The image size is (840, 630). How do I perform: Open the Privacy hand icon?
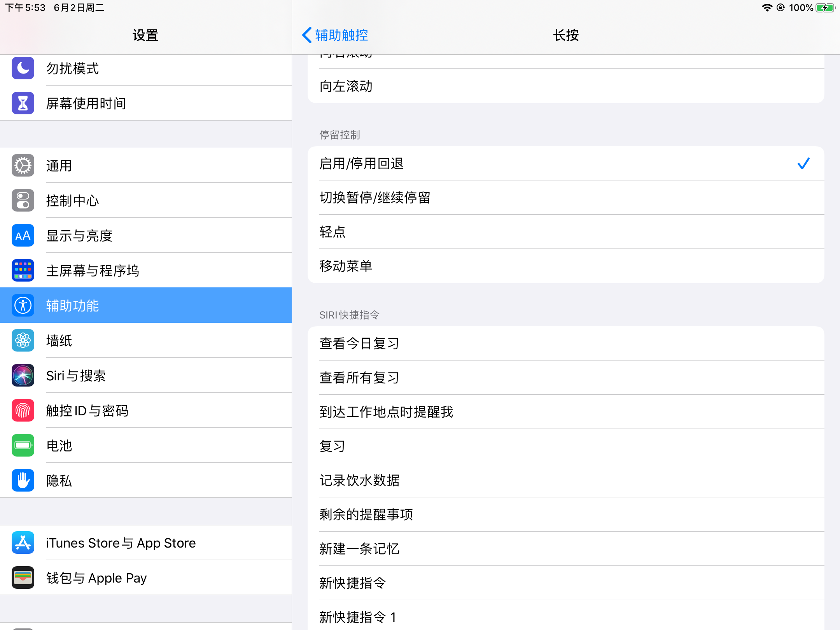pos(23,481)
